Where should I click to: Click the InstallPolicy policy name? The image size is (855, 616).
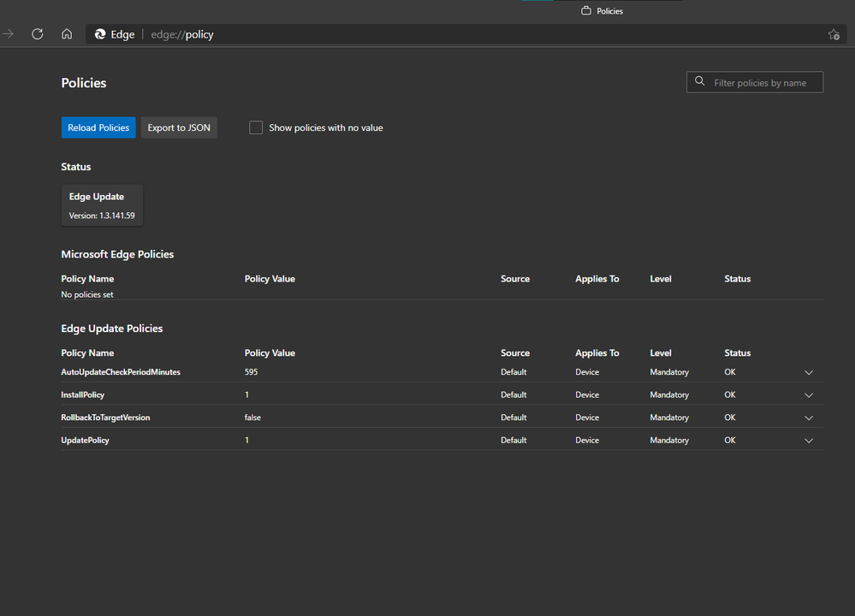[x=82, y=394]
